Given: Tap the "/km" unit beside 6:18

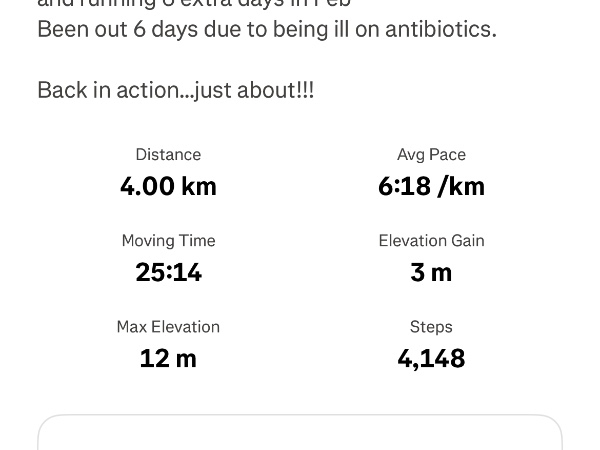Looking at the screenshot, I should point(462,186).
